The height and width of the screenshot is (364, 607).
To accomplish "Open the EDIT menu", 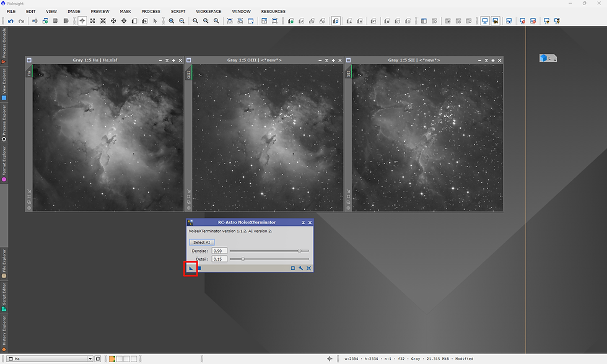I will coord(30,12).
